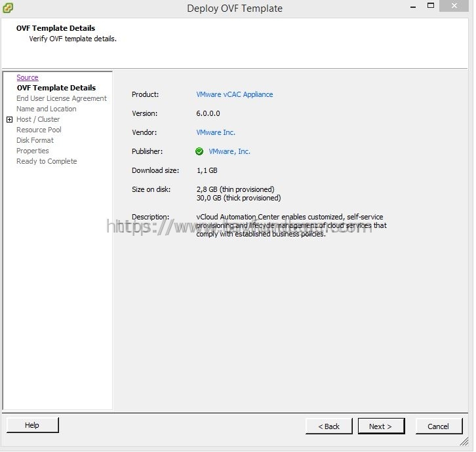Close the Deploy OVF Template window
The width and height of the screenshot is (476, 452).
tap(454, 6)
